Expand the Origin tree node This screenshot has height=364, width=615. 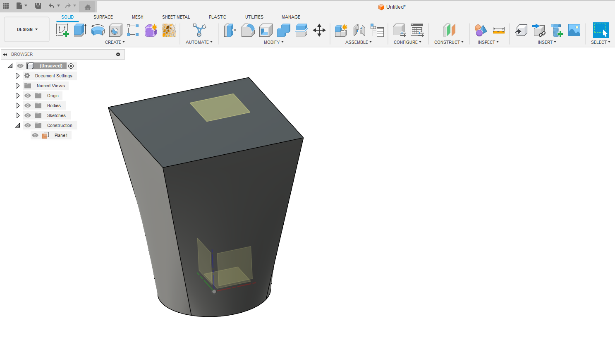pyautogui.click(x=17, y=96)
